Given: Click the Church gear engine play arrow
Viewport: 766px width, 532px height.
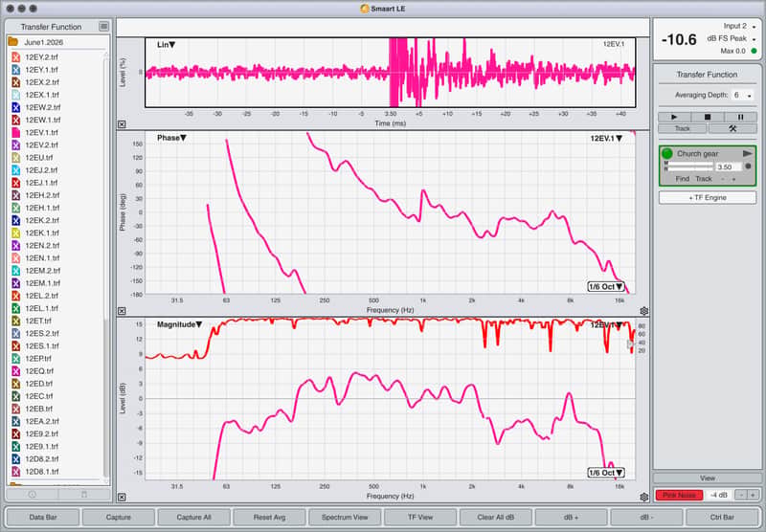Looking at the screenshot, I should [x=747, y=154].
